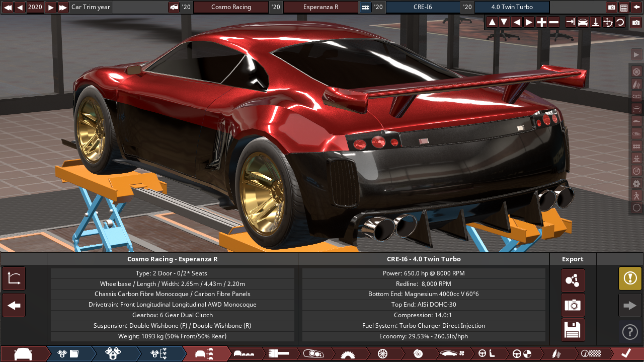The width and height of the screenshot is (644, 362).
Task: Open the aerodynamics tab
Action: tap(452, 354)
